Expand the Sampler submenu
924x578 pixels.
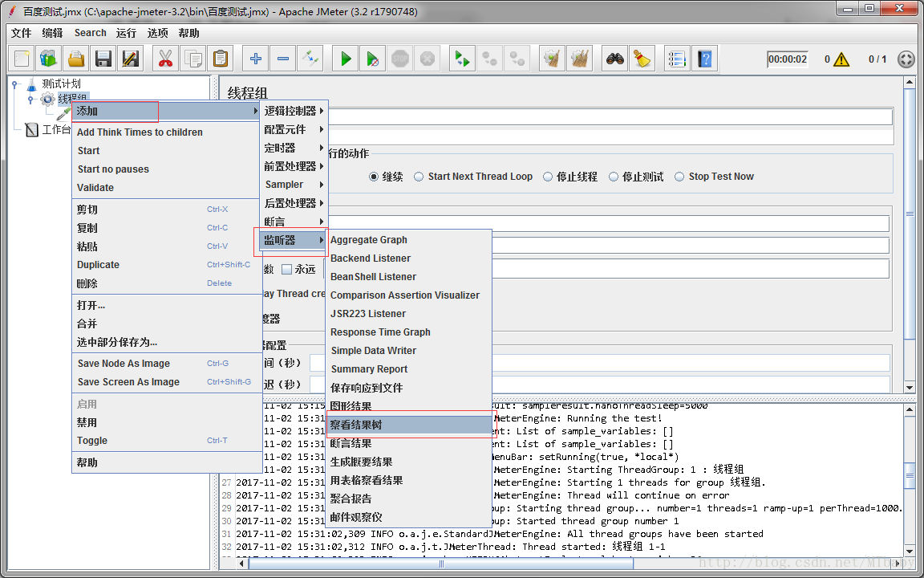coord(294,185)
